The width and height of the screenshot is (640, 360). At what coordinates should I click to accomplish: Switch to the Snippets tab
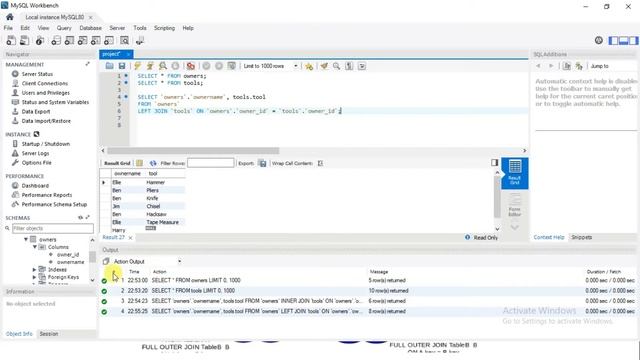coord(582,237)
